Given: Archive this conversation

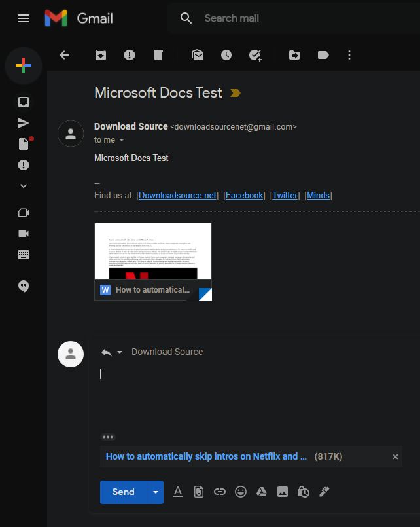Looking at the screenshot, I should [x=101, y=55].
